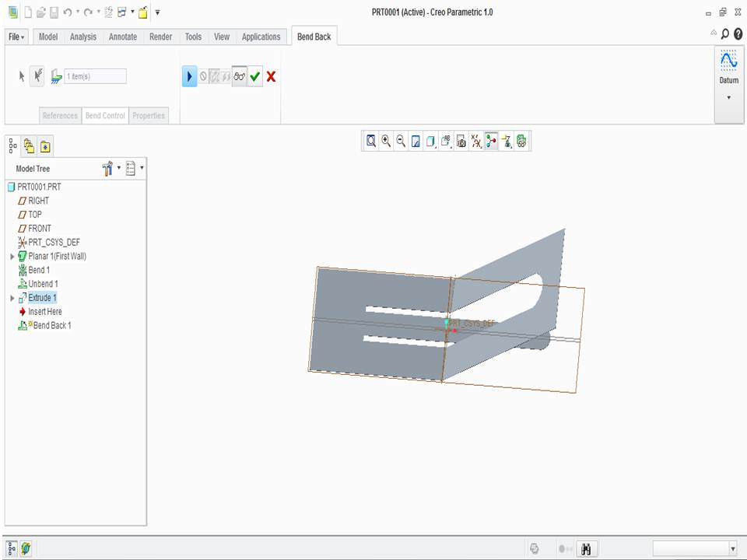This screenshot has height=560, width=747.
Task: Click the Regenerate icon in quick access toolbar
Action: 108,12
